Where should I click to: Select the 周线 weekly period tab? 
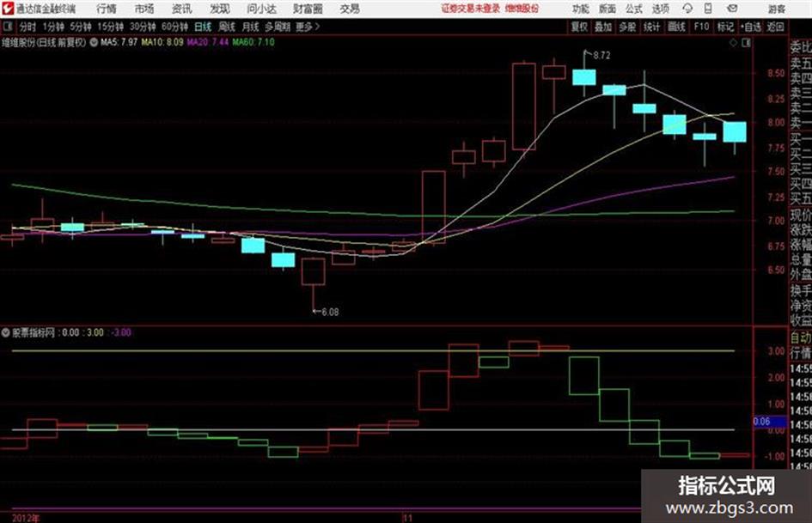click(227, 27)
